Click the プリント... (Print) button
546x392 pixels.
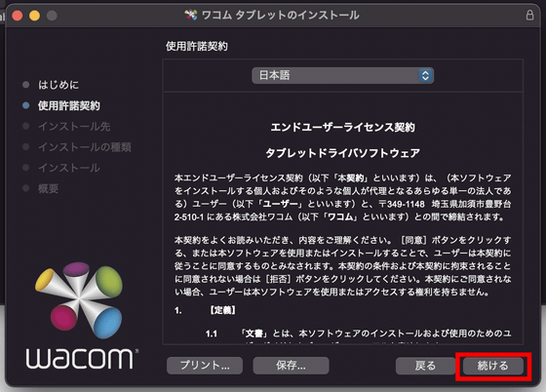click(x=205, y=366)
